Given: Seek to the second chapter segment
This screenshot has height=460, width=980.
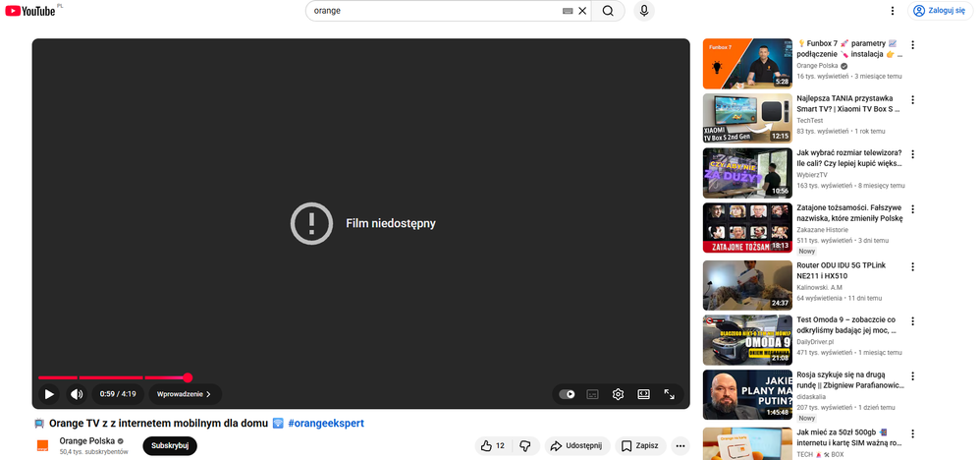Looking at the screenshot, I should [x=111, y=377].
